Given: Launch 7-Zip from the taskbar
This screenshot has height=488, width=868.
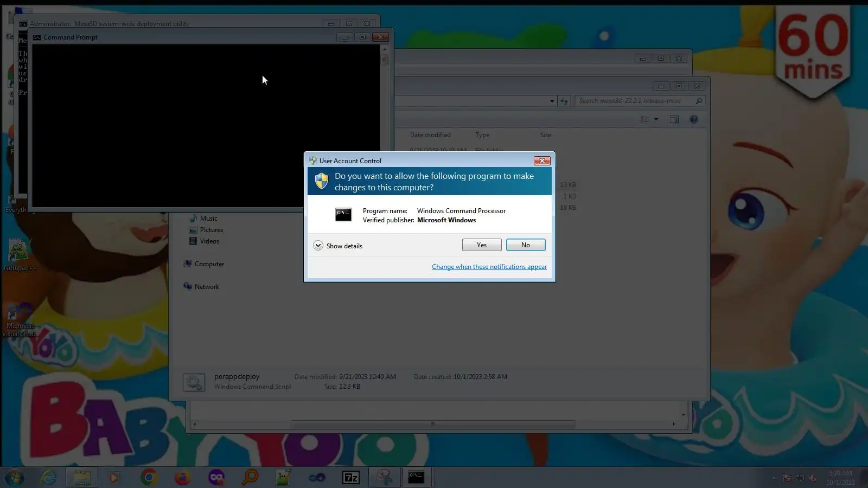Looking at the screenshot, I should tap(351, 478).
